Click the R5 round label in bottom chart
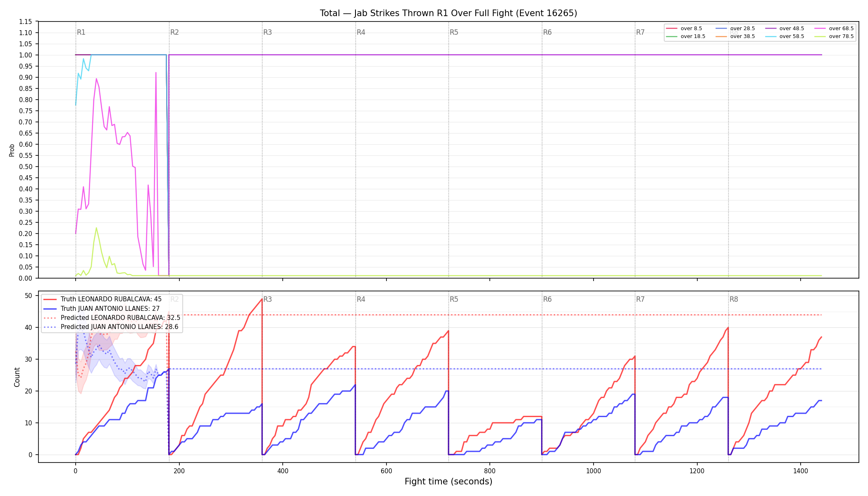This screenshot has height=496, width=868. [454, 299]
